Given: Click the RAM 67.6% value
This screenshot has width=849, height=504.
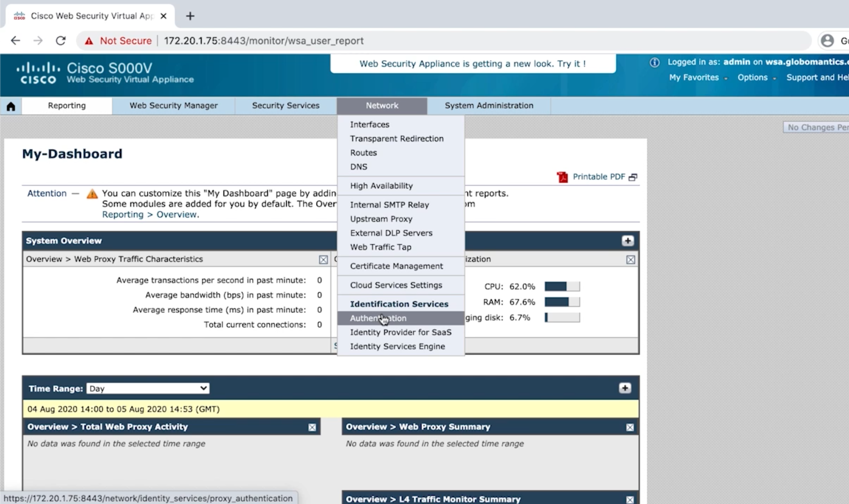Looking at the screenshot, I should pyautogui.click(x=522, y=302).
